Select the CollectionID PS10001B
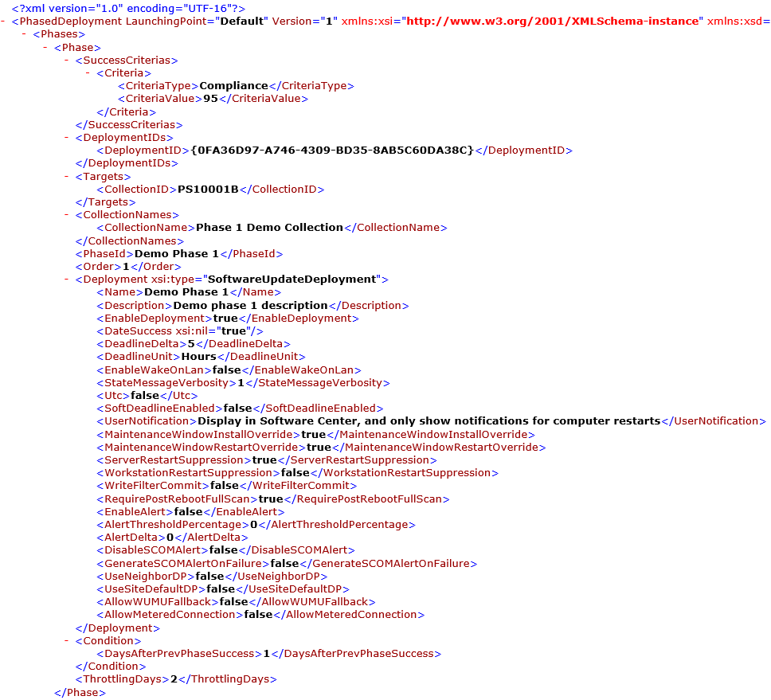771x700 pixels. [x=208, y=189]
